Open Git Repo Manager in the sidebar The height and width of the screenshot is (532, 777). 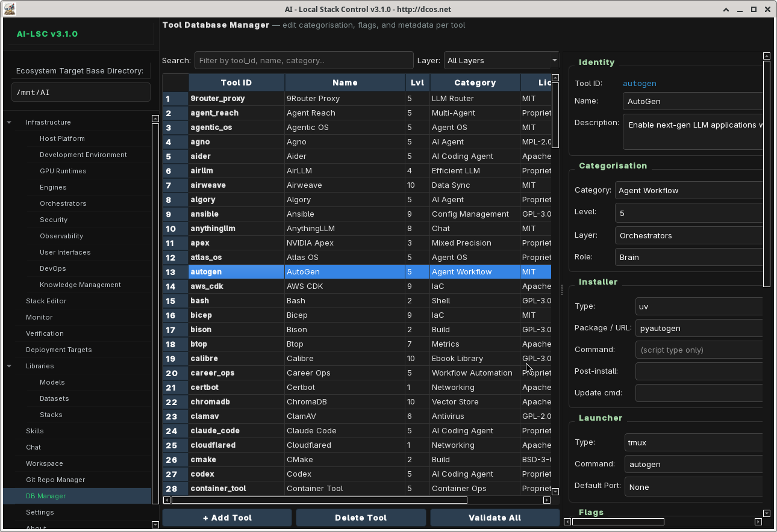55,480
